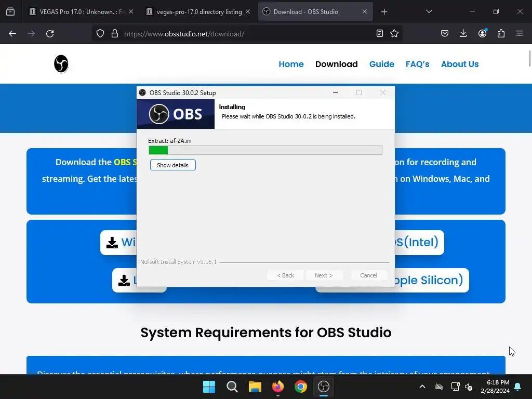Open Firefox View icon in tab strip
The image size is (532, 399).
(x=10, y=11)
